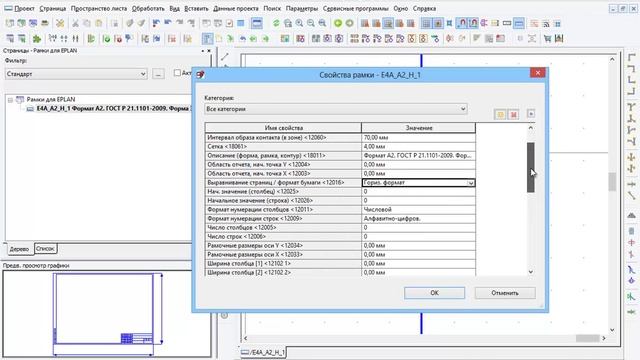640x360 pixels.
Task: Click the Числовой value cell
Action: pos(418,209)
